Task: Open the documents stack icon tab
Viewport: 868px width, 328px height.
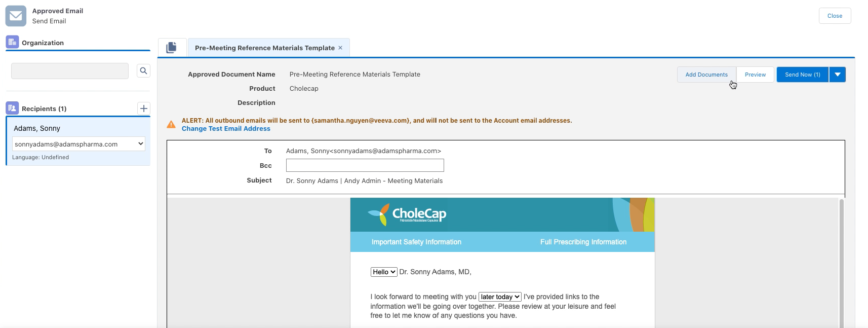Action: pyautogui.click(x=172, y=48)
